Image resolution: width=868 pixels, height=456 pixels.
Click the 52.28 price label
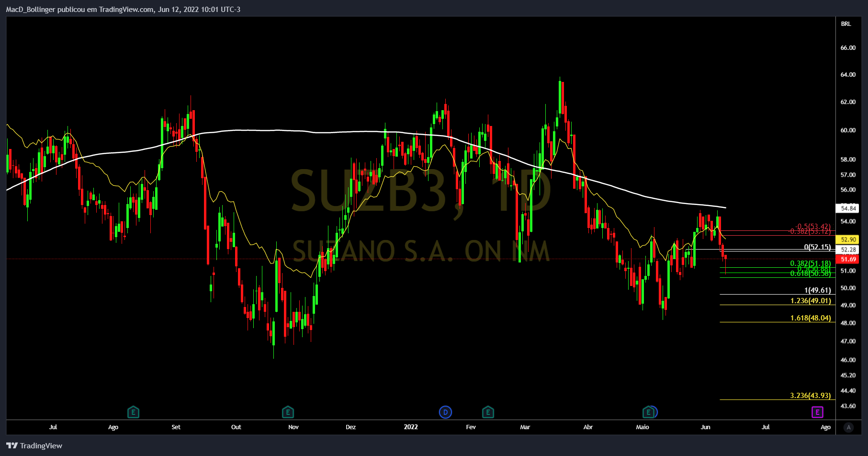click(847, 250)
